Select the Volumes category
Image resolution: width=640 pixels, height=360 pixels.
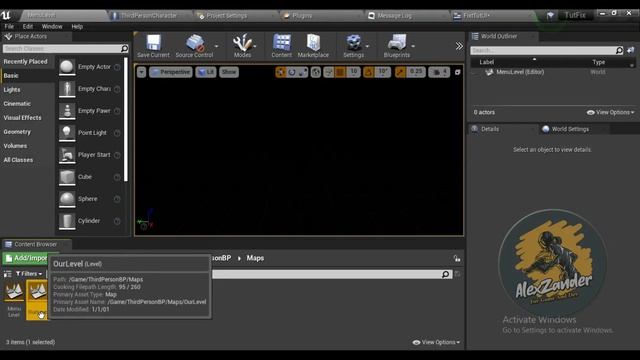click(16, 146)
